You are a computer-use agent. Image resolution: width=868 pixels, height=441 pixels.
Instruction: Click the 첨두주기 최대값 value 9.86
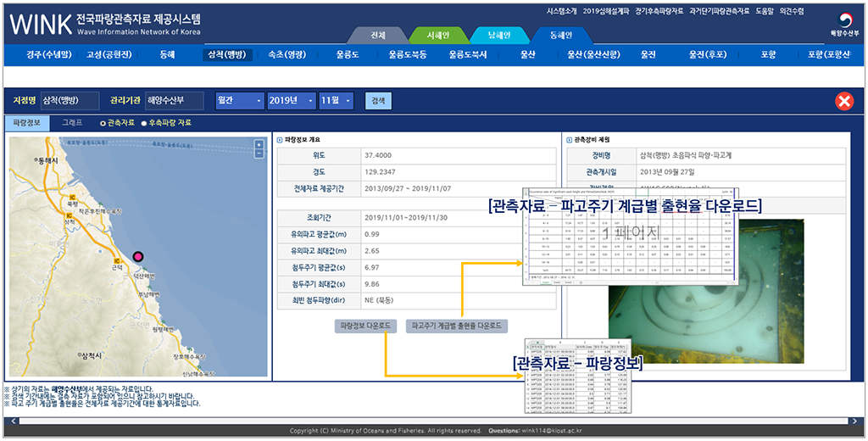372,284
